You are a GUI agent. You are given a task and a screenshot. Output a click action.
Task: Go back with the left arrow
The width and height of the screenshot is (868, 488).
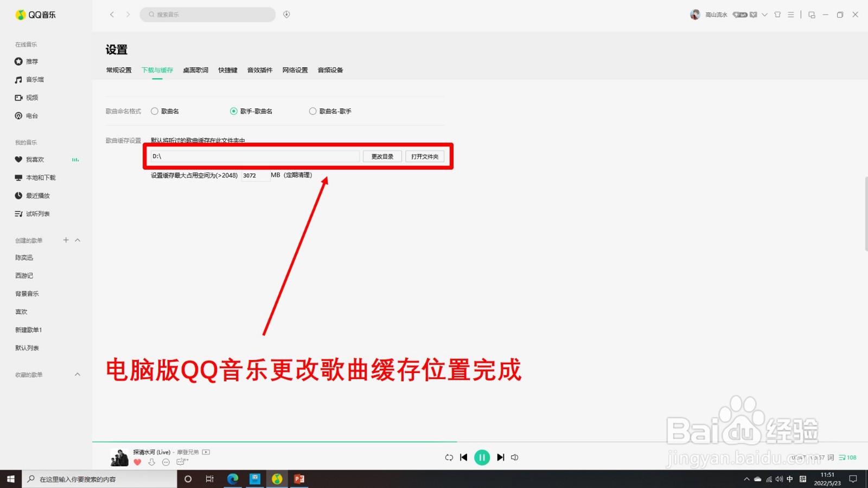(x=112, y=15)
